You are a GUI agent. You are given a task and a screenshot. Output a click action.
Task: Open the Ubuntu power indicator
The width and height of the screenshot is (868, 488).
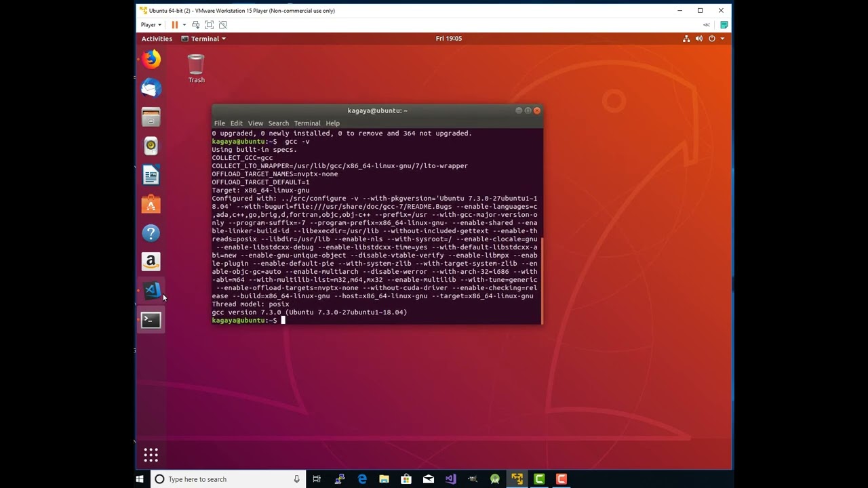click(x=712, y=39)
